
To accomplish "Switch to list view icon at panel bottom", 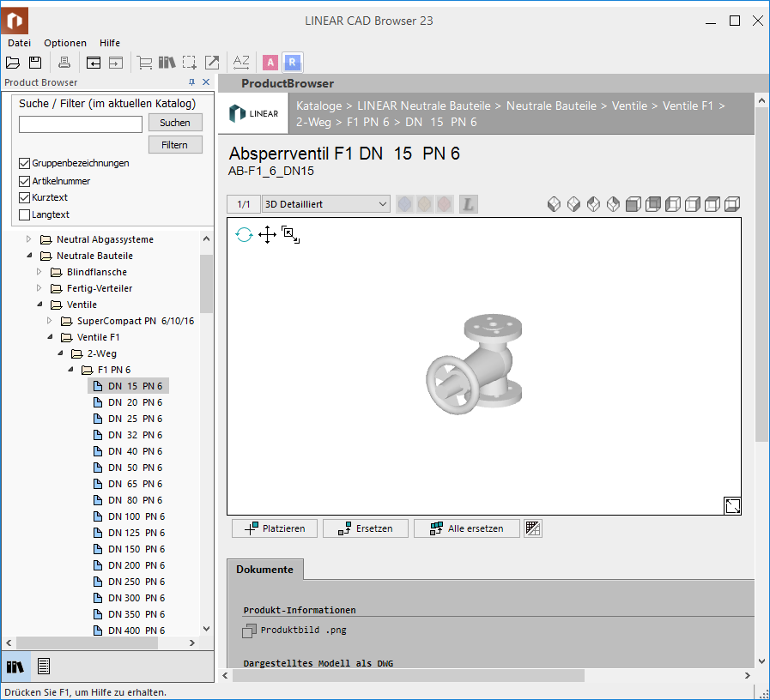I will click(44, 667).
